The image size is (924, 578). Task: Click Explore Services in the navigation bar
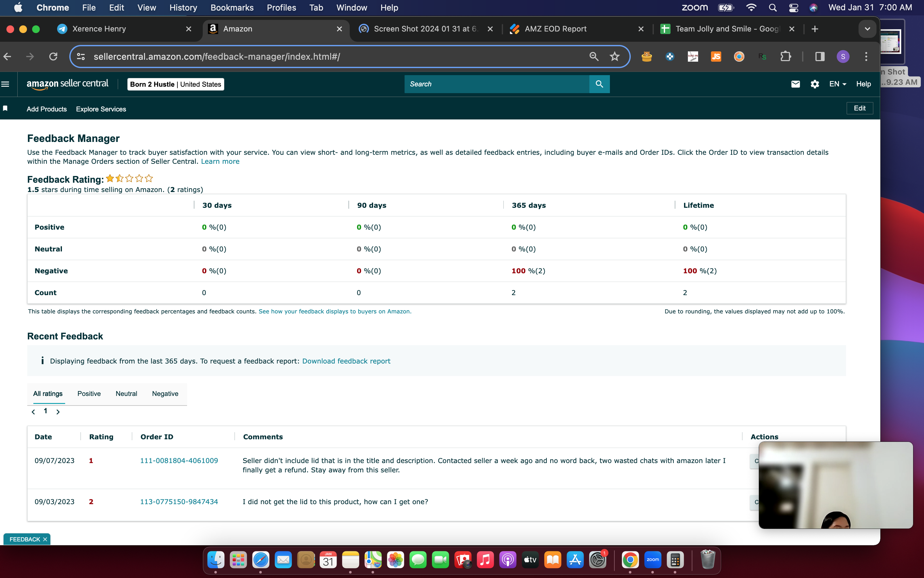coord(101,109)
